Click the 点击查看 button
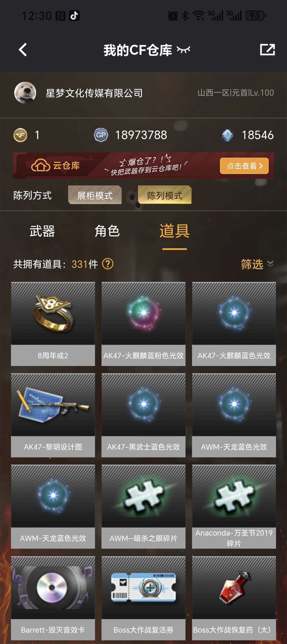Viewport: 287px width, 644px height. [x=244, y=166]
